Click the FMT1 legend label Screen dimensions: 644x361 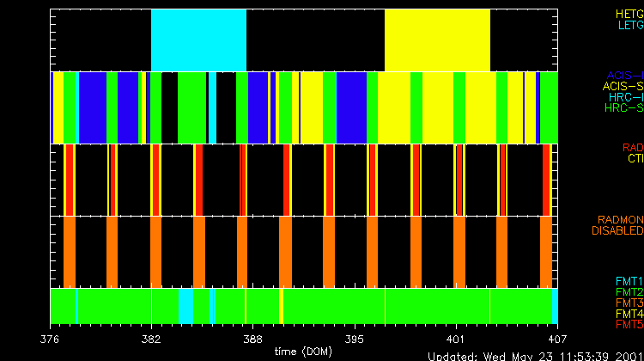[629, 281]
